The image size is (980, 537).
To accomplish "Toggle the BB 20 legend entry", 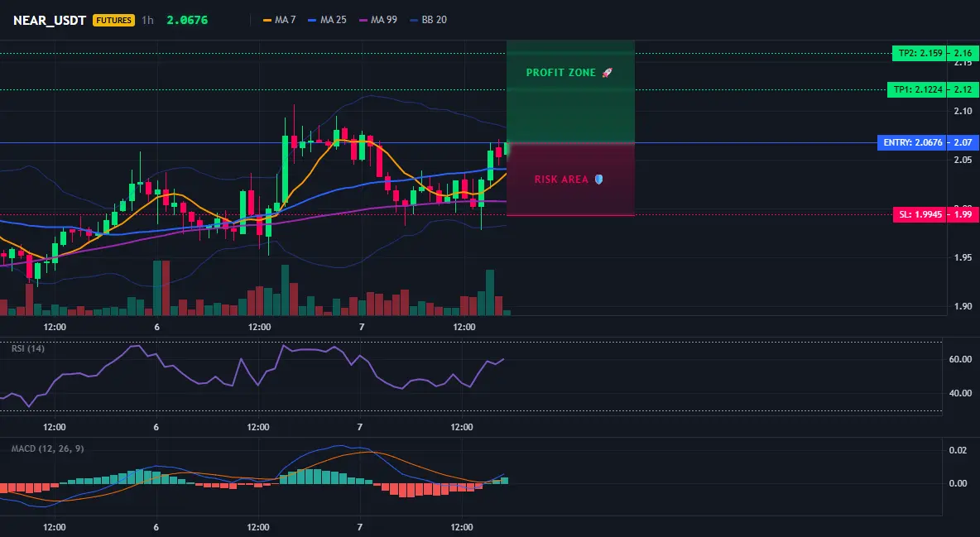I will pyautogui.click(x=428, y=20).
